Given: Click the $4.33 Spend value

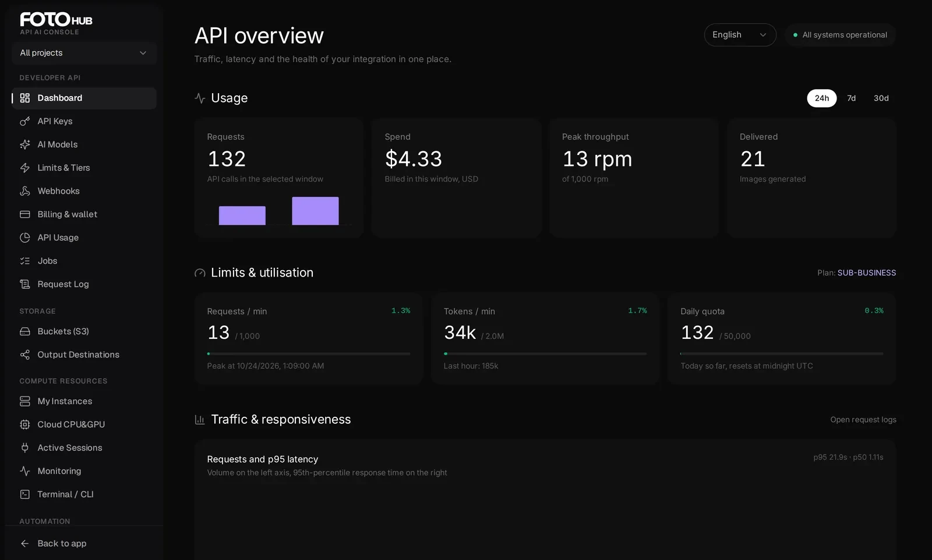Looking at the screenshot, I should point(414,159).
